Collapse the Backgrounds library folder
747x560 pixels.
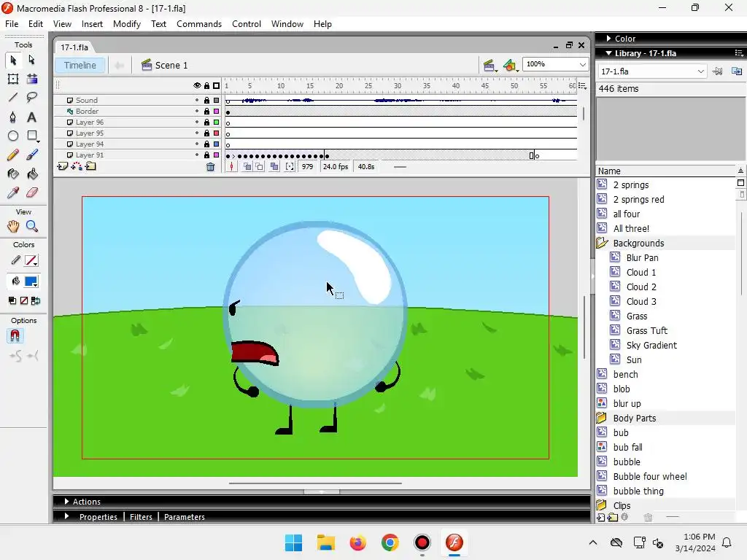point(602,243)
